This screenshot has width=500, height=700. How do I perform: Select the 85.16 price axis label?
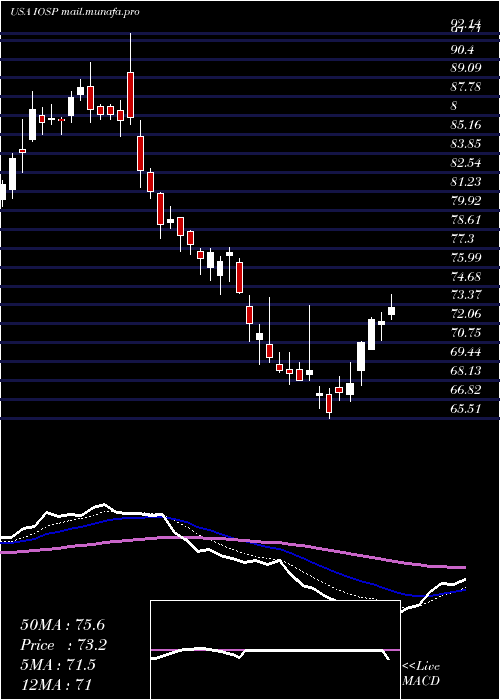[467, 125]
